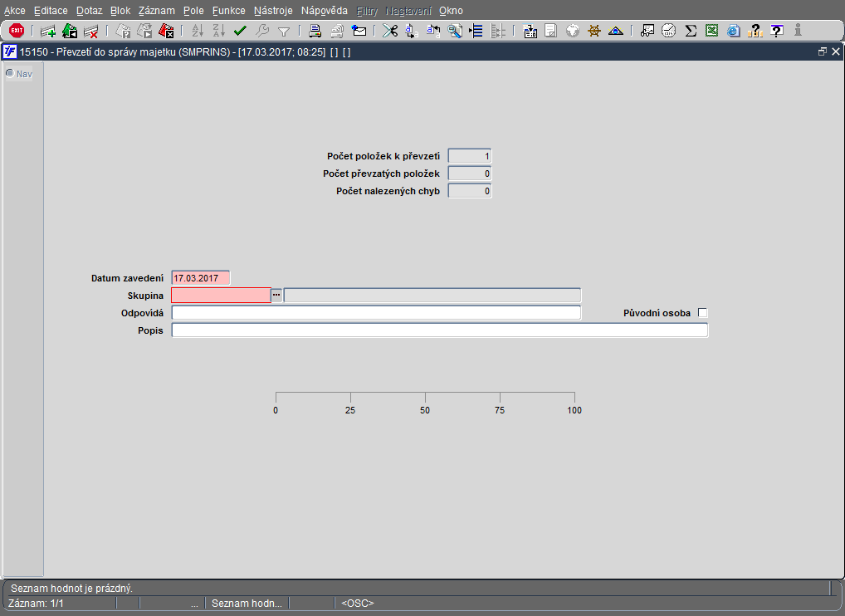Click the sort ascending A-Z icon
Viewport: 845px width, 616px height.
tap(198, 31)
